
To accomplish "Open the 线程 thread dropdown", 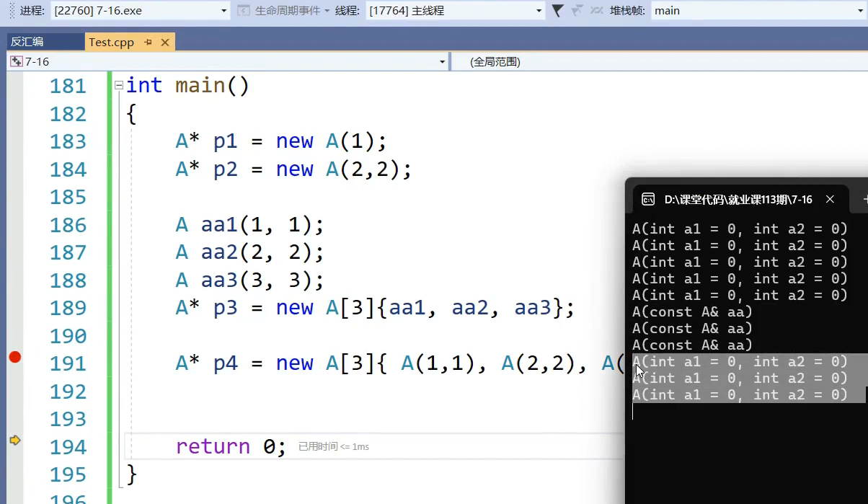I will pos(456,10).
